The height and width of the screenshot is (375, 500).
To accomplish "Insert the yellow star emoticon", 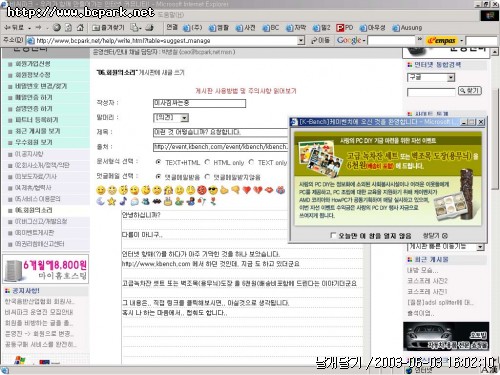I will [112, 201].
